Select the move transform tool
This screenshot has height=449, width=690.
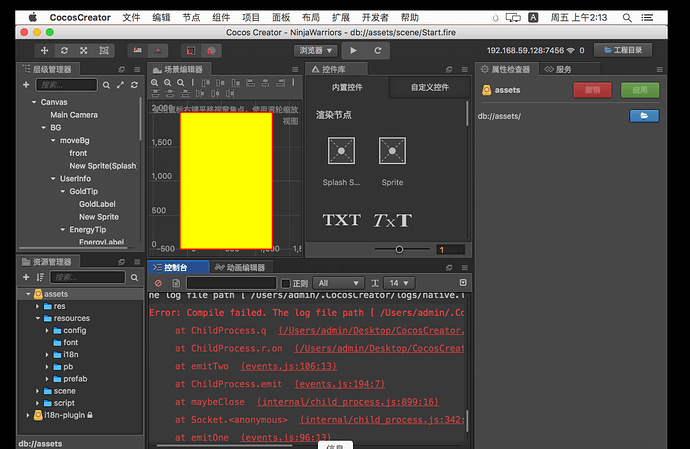pyautogui.click(x=44, y=51)
